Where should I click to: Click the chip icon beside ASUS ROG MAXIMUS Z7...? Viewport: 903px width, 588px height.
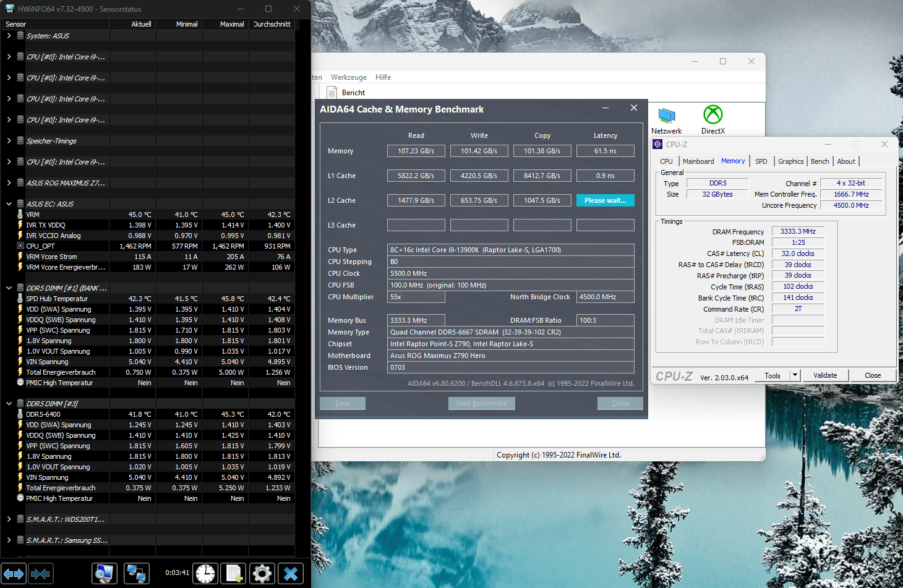coord(20,183)
